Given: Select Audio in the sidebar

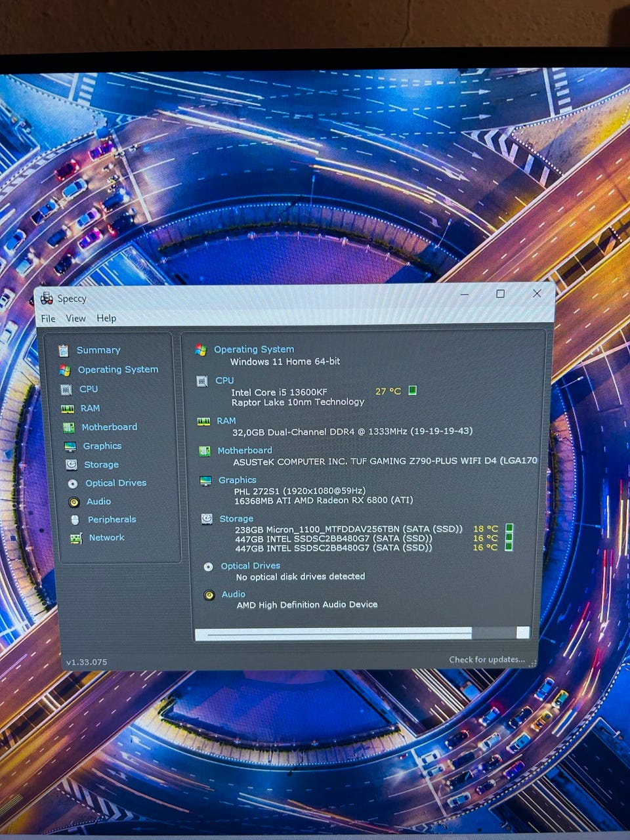Looking at the screenshot, I should click(x=99, y=501).
